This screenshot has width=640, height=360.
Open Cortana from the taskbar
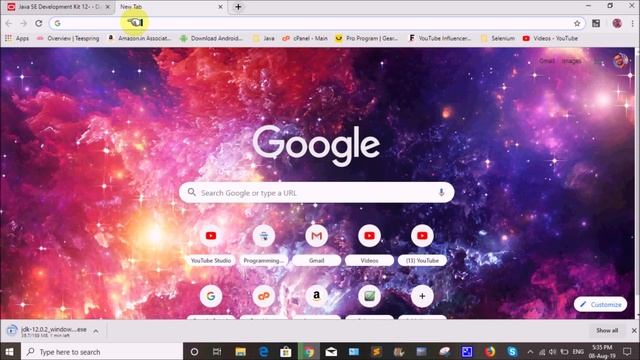point(194,351)
